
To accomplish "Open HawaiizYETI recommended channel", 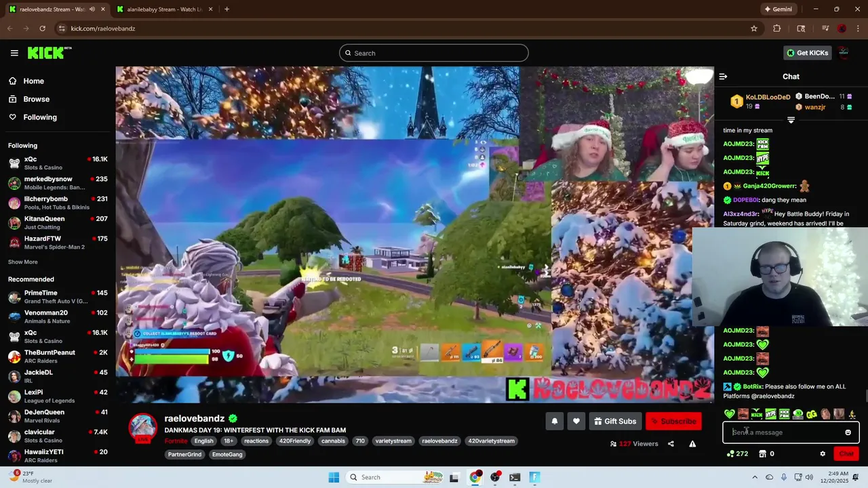I will pyautogui.click(x=58, y=456).
